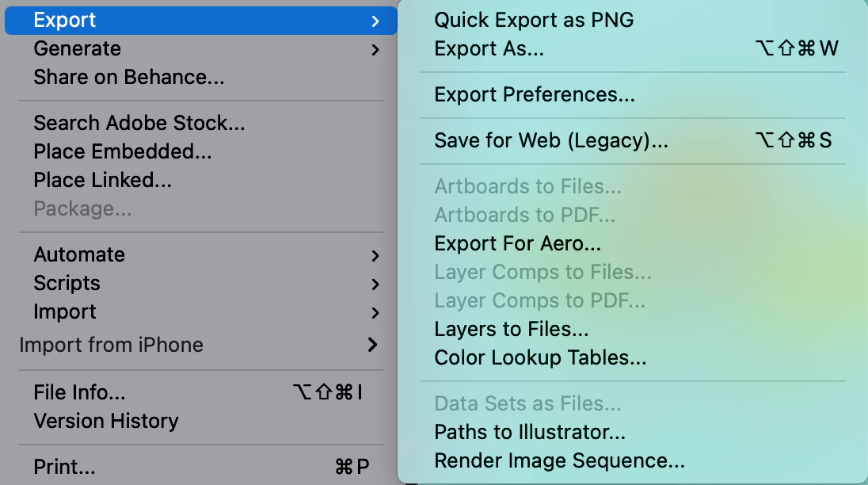Choose Export For Aero...

click(x=633, y=243)
